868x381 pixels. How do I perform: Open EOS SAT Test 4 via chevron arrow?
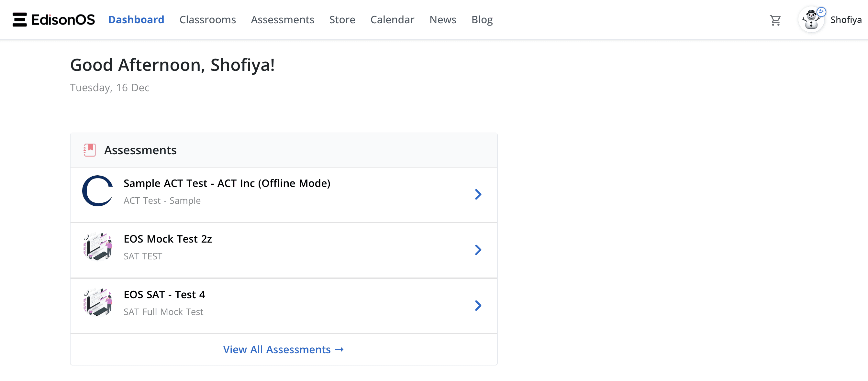click(x=478, y=305)
